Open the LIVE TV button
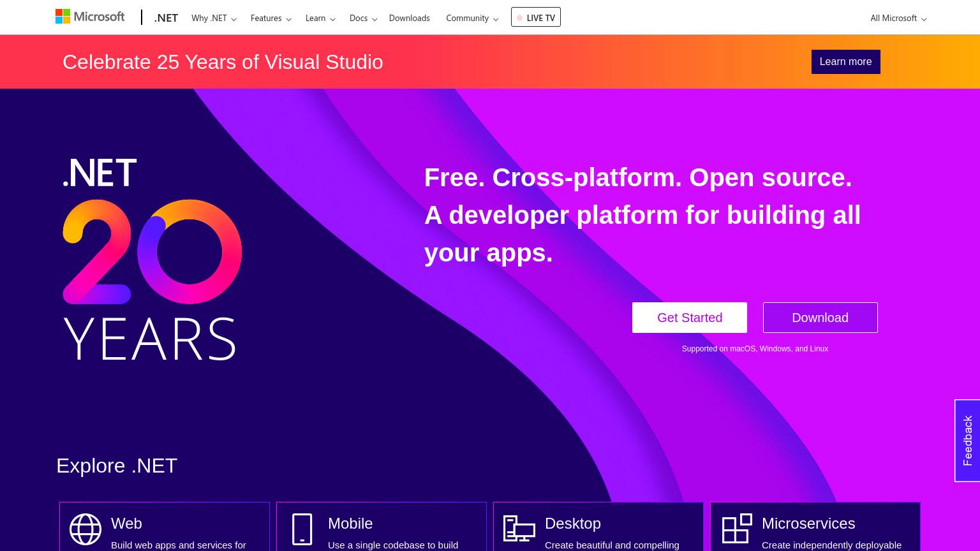Image resolution: width=980 pixels, height=551 pixels. [536, 17]
